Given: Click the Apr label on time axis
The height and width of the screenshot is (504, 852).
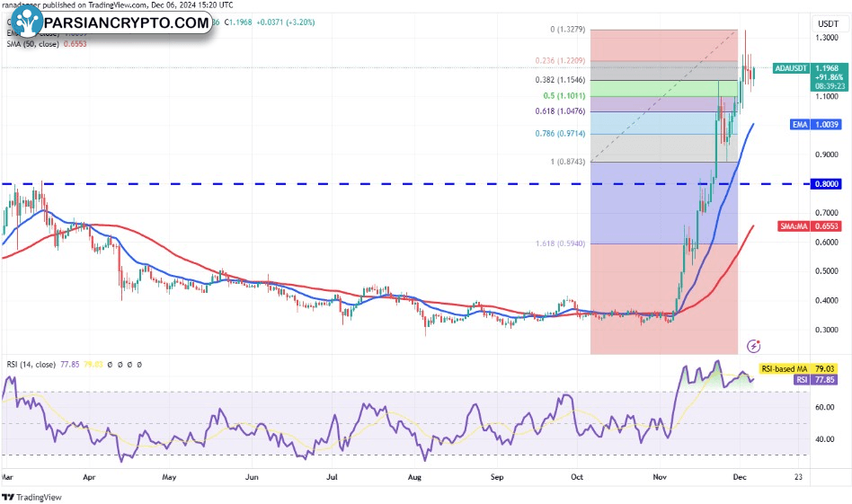Looking at the screenshot, I should tap(89, 477).
